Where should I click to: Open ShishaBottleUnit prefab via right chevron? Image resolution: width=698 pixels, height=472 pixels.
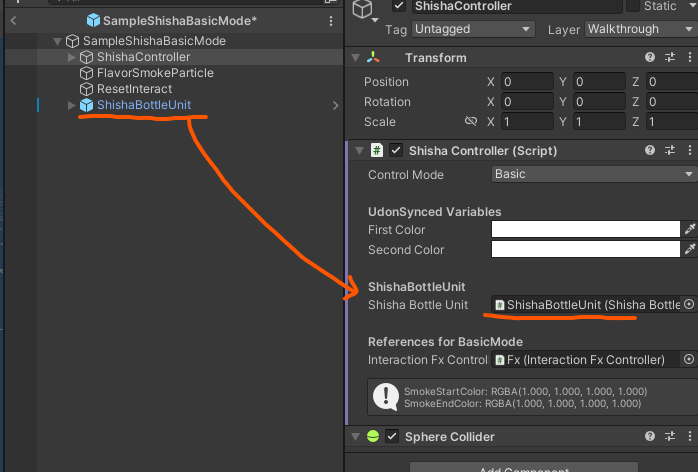click(x=335, y=105)
